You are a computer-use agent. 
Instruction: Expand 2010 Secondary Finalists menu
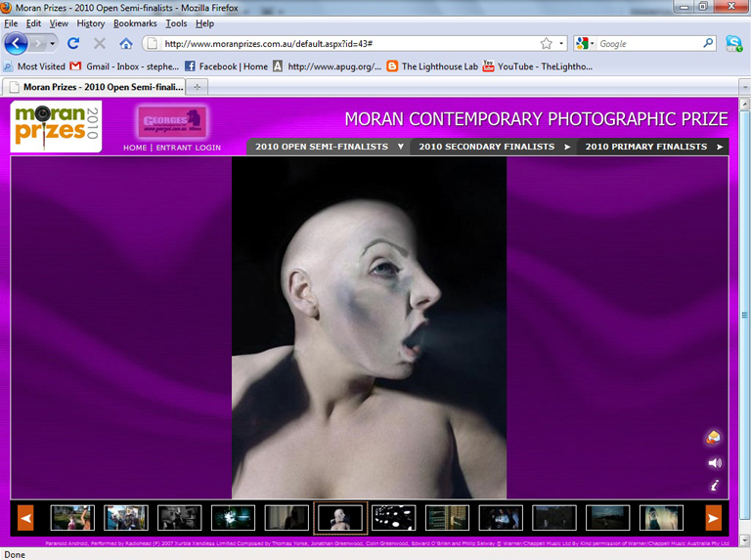pyautogui.click(x=494, y=147)
